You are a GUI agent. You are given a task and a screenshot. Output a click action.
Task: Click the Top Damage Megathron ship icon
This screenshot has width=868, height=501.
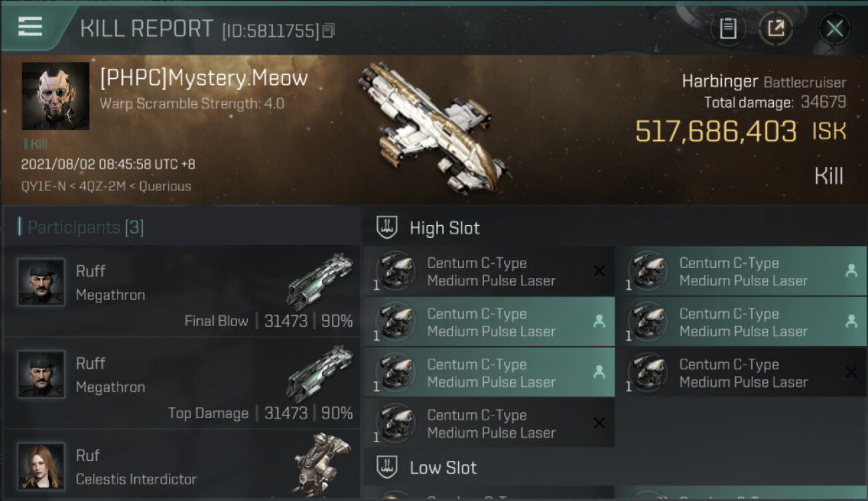[x=319, y=373]
